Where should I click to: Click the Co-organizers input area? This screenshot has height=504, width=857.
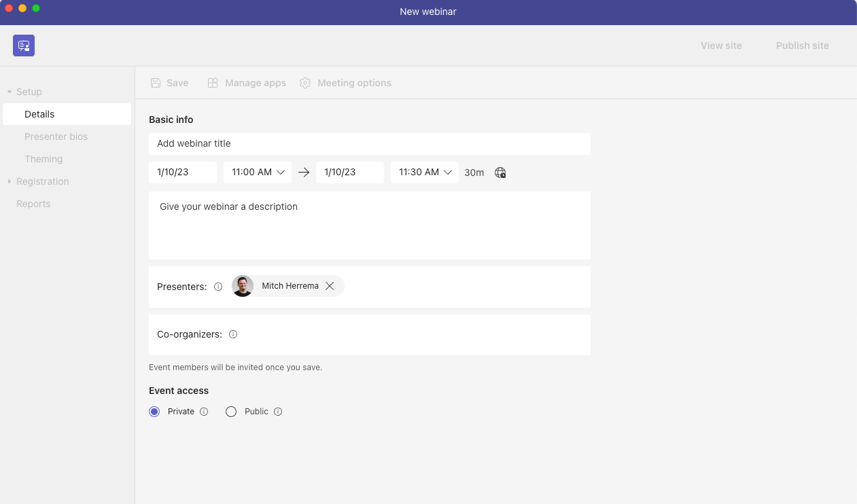point(370,335)
